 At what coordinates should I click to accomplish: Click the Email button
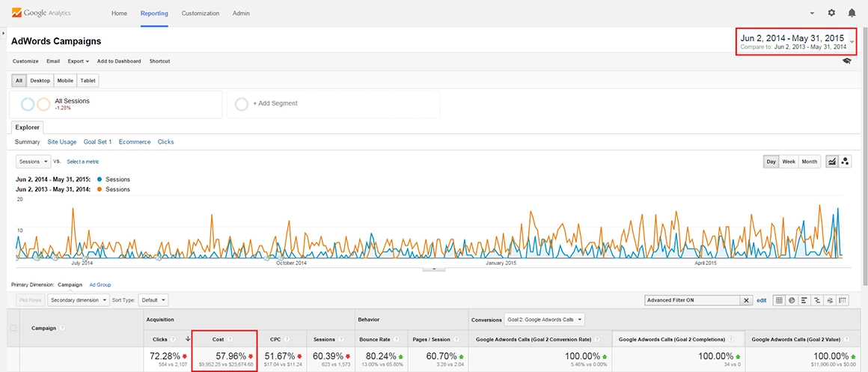coord(53,61)
